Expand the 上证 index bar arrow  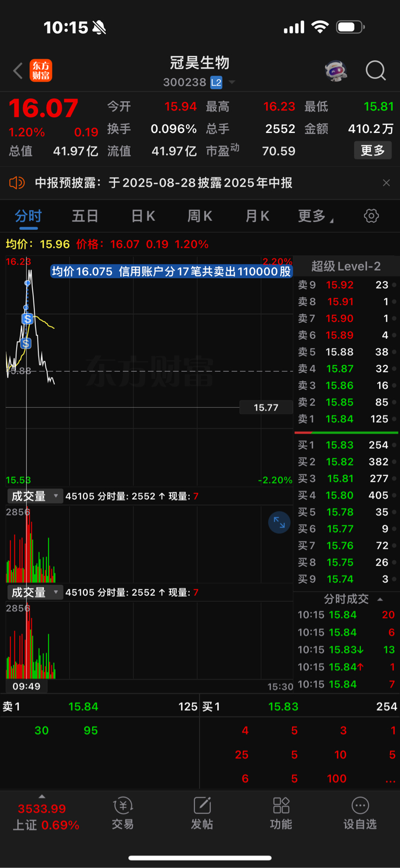pyautogui.click(x=42, y=796)
